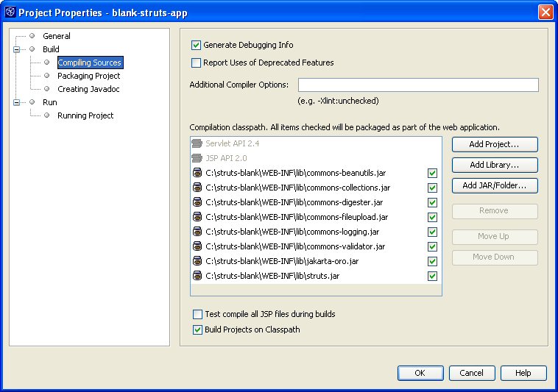
Task: Uncheck packaging for commons-digester.jar
Action: click(432, 202)
